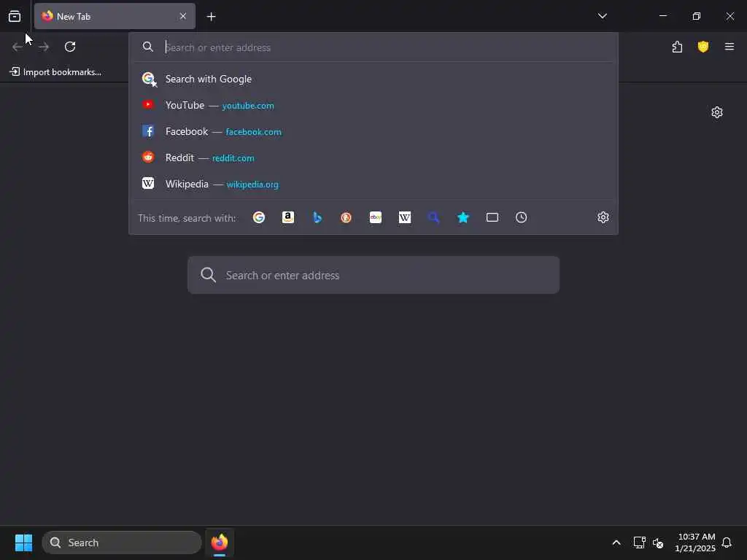The height and width of the screenshot is (560, 747).
Task: Open the muted volume tray icon
Action: click(x=658, y=542)
